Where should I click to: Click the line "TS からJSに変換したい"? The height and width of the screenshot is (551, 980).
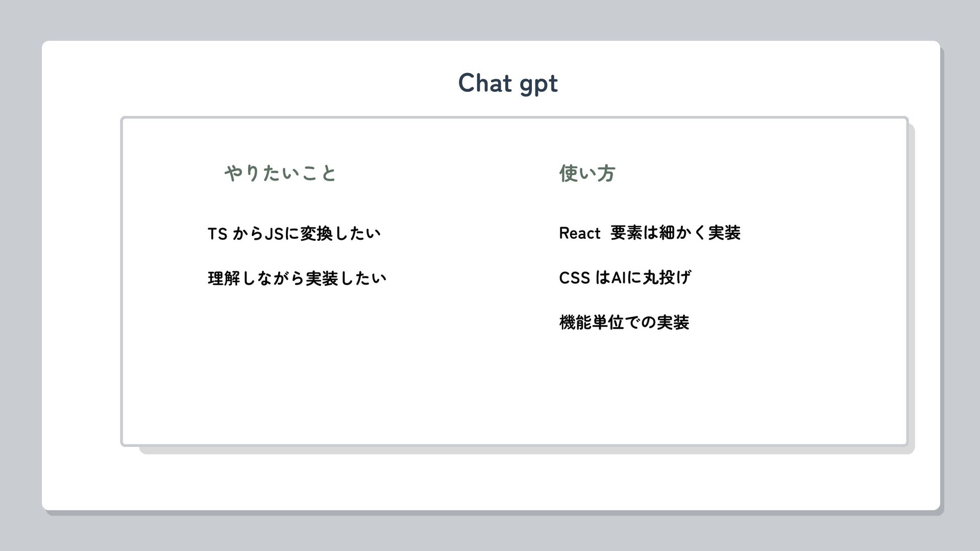click(x=294, y=234)
